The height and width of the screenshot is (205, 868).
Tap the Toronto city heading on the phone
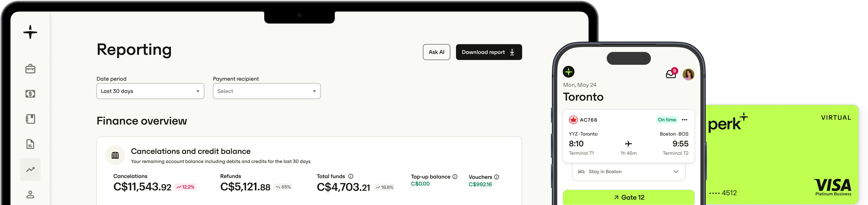pos(583,97)
